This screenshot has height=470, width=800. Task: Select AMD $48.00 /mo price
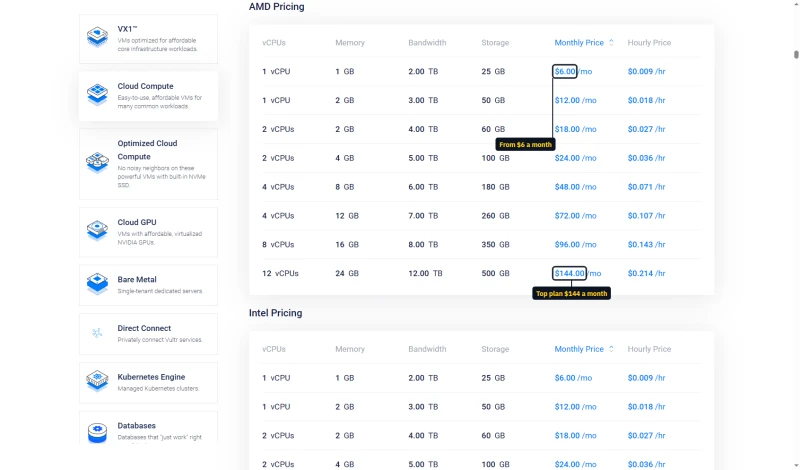(x=576, y=187)
